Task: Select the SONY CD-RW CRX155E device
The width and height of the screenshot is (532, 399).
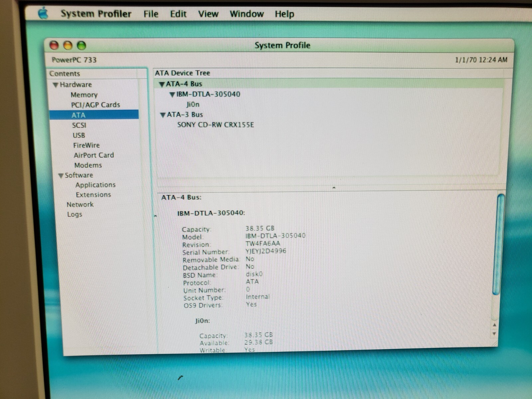Action: pos(215,125)
